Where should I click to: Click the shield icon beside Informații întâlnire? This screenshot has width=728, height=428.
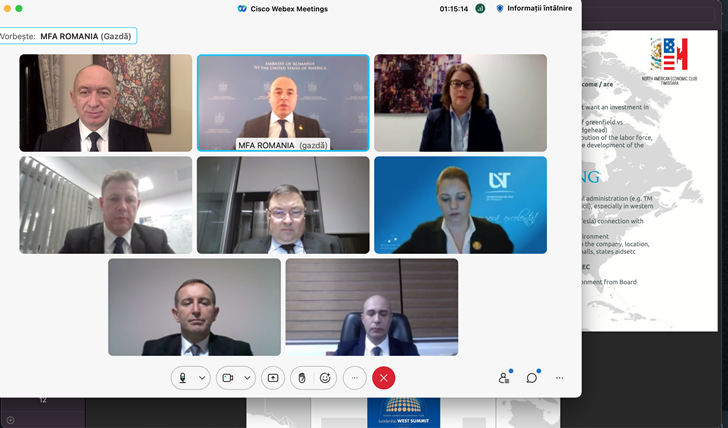click(x=500, y=8)
